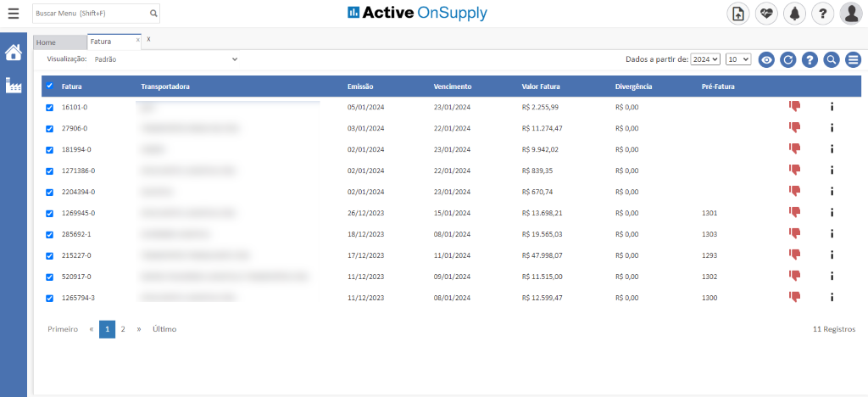
Task: Open the year 2024 dropdown
Action: pyautogui.click(x=705, y=59)
